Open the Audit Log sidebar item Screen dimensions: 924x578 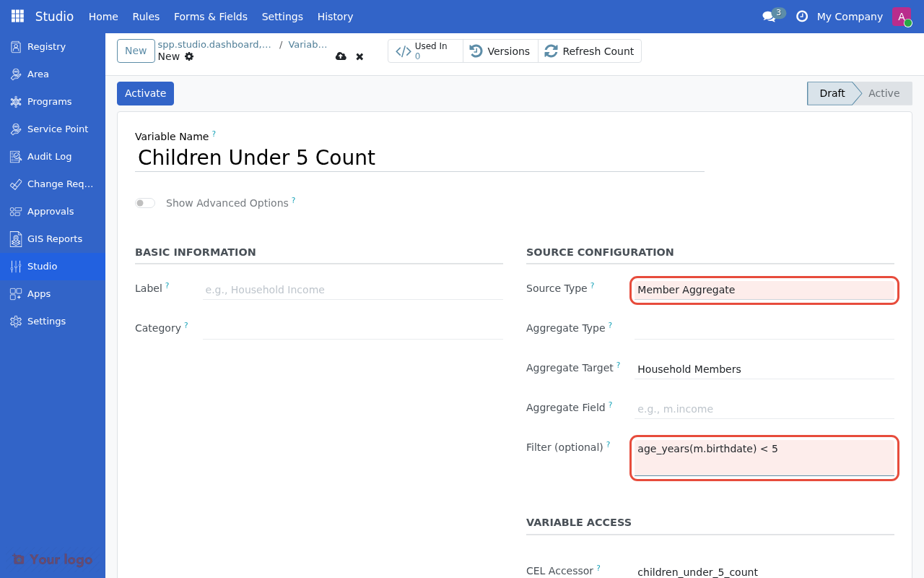[x=49, y=156]
